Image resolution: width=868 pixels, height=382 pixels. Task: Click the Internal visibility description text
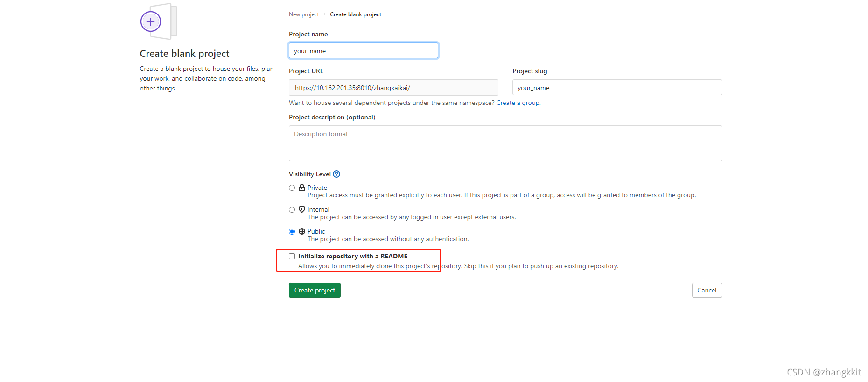click(412, 217)
